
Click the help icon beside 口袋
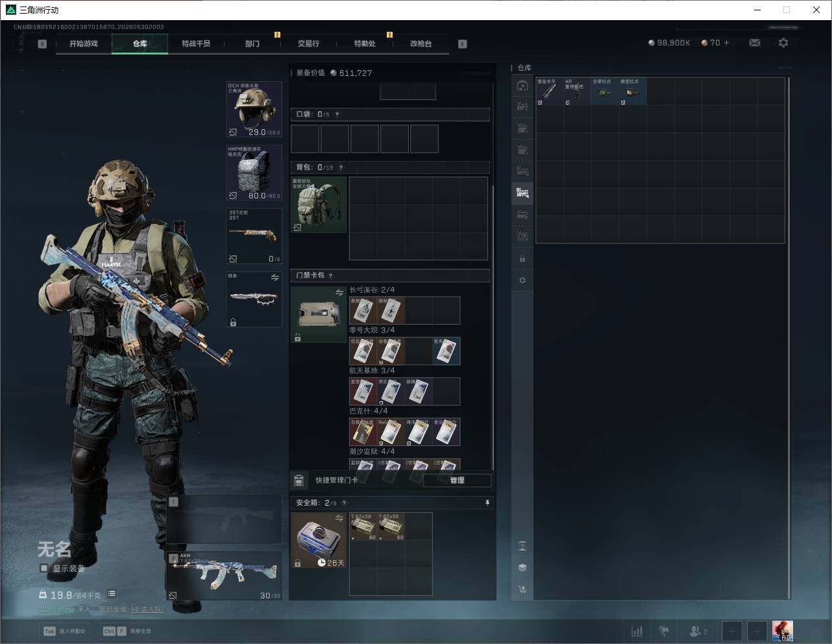point(337,115)
